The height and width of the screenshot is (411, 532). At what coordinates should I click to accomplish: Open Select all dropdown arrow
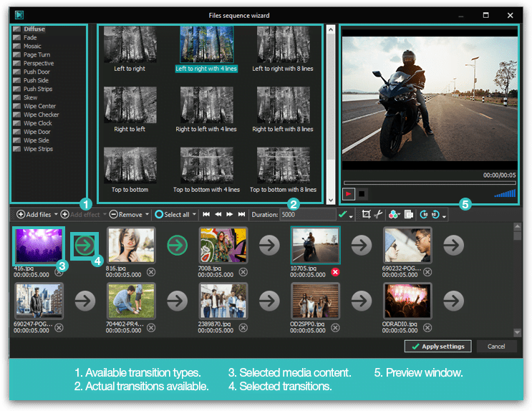[x=195, y=215]
